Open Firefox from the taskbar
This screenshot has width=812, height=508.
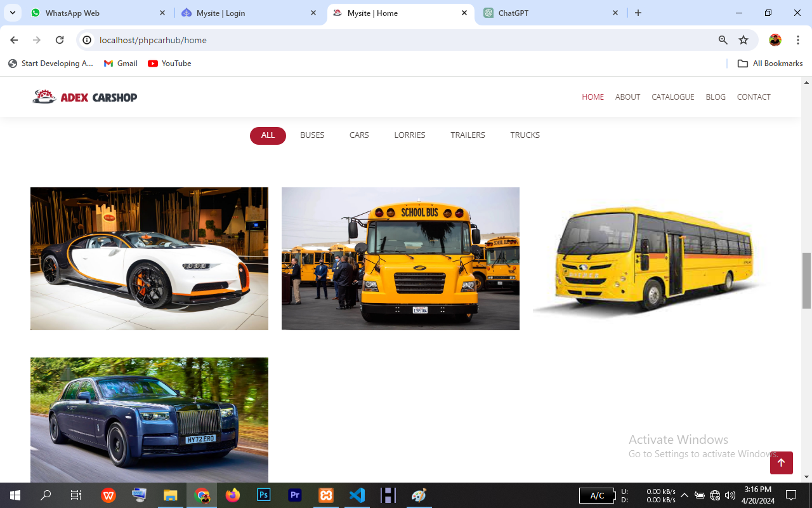click(x=233, y=495)
